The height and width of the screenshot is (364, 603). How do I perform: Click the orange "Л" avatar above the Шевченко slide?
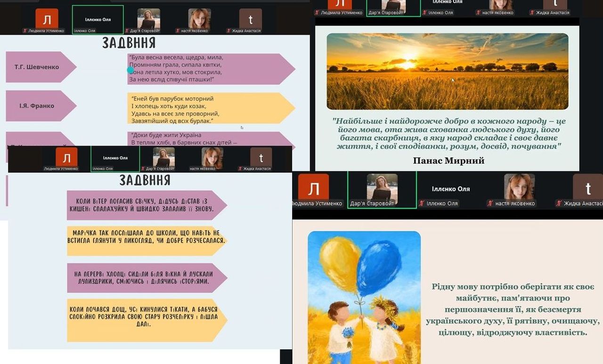pyautogui.click(x=47, y=19)
